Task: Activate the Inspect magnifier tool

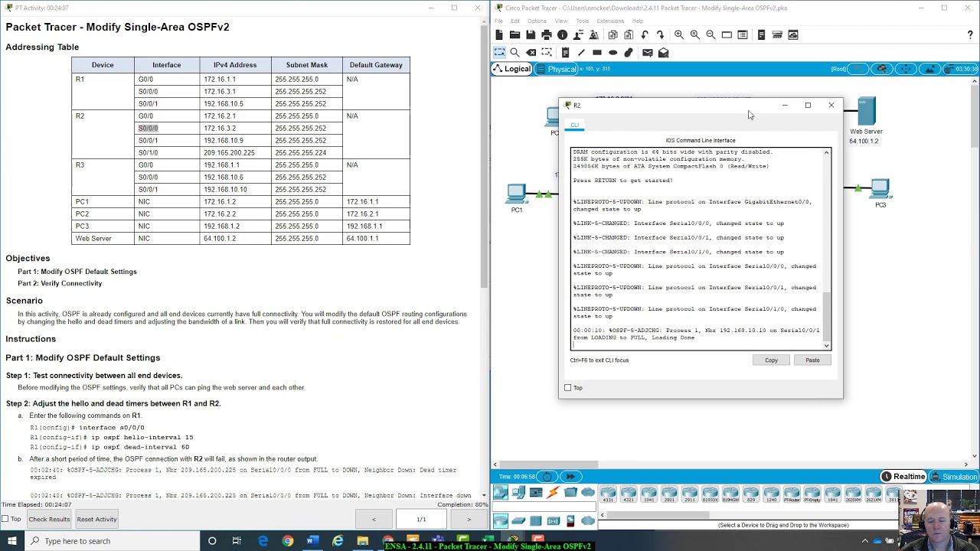Action: pos(514,53)
